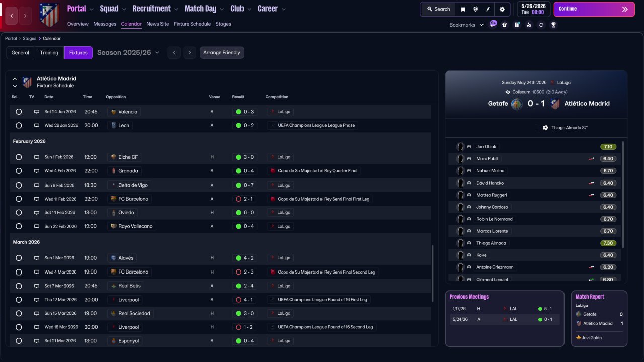Viewport: 644px width, 362px height.
Task: Click the player ratings list scrollbar
Action: (623, 195)
